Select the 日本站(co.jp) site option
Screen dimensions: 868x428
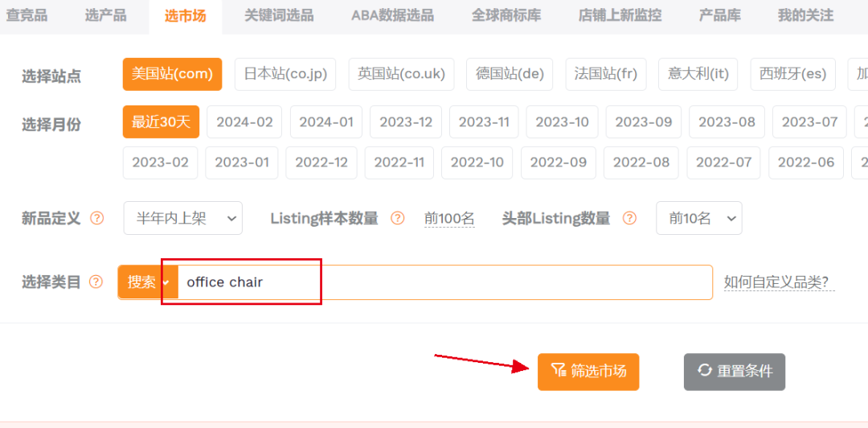pyautogui.click(x=285, y=74)
